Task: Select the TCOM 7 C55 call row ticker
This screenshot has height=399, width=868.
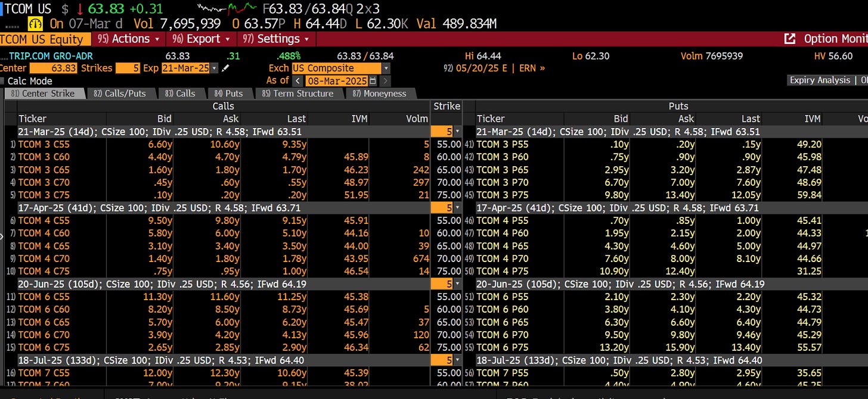Action: click(x=44, y=373)
